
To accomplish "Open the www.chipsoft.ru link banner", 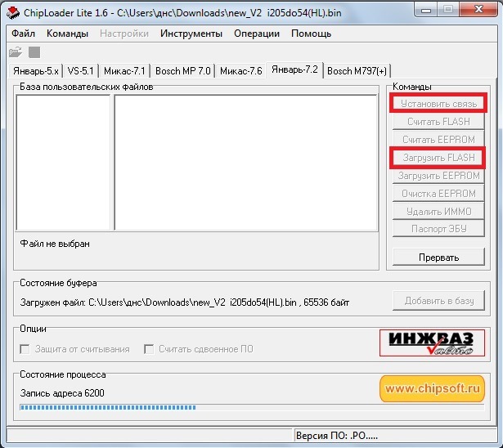I will tap(432, 388).
